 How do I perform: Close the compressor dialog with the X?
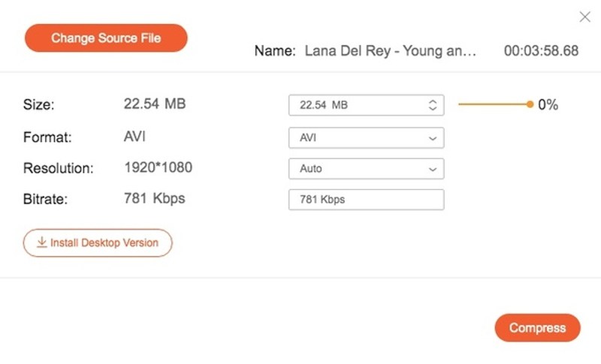pyautogui.click(x=584, y=17)
